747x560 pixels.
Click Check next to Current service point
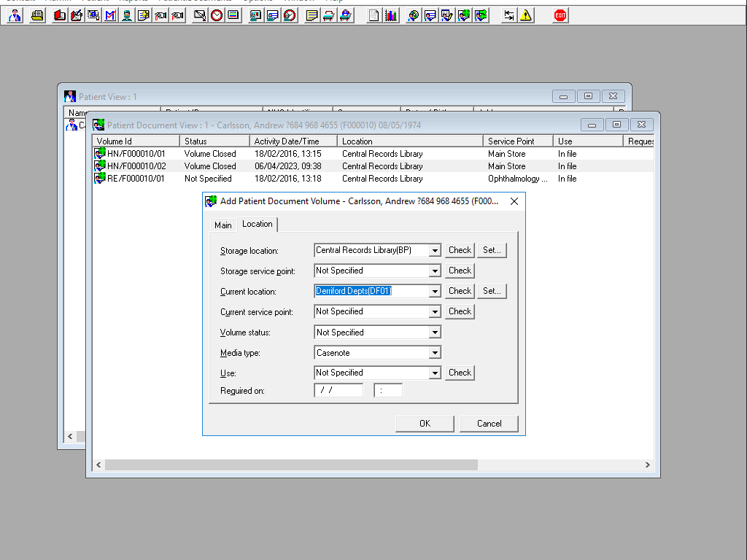[460, 311]
